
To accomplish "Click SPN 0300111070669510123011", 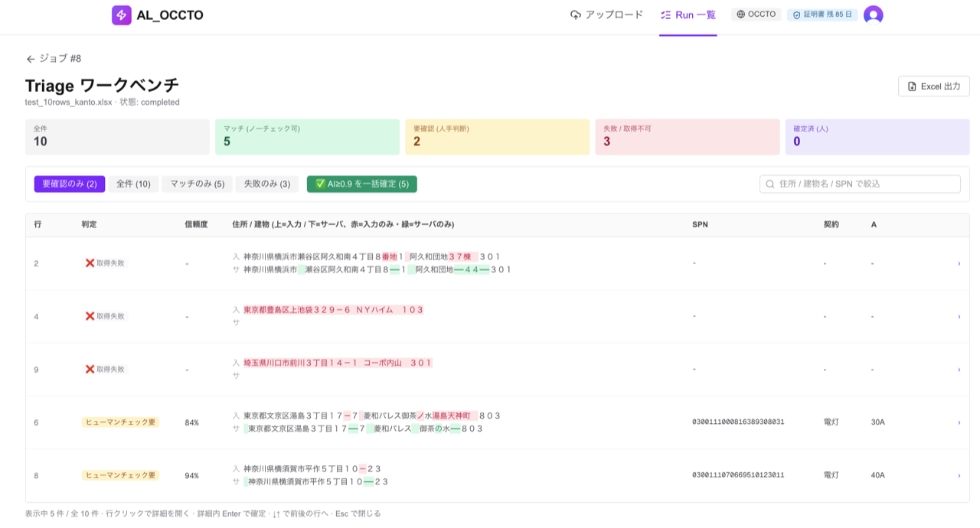I will [x=738, y=475].
